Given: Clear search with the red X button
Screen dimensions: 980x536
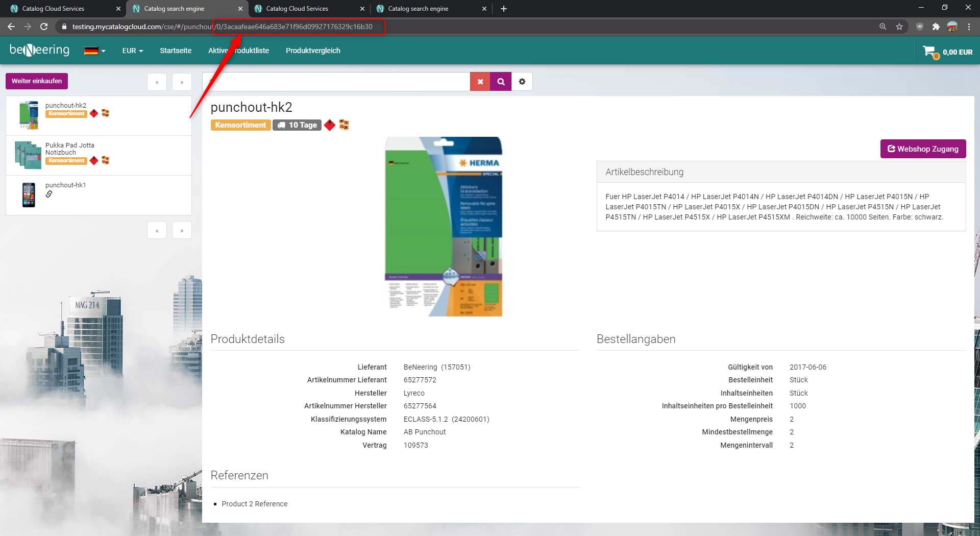Looking at the screenshot, I should [480, 82].
